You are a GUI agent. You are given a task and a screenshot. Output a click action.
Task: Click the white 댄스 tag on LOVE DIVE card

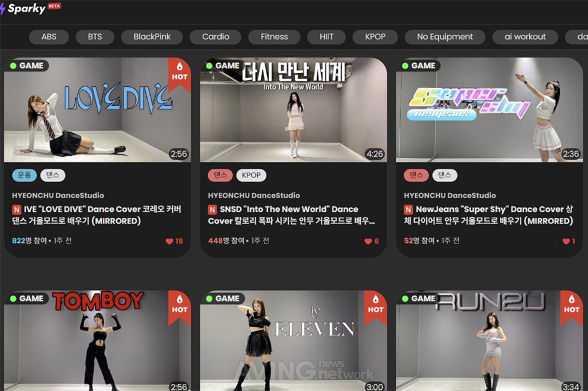pyautogui.click(x=53, y=175)
